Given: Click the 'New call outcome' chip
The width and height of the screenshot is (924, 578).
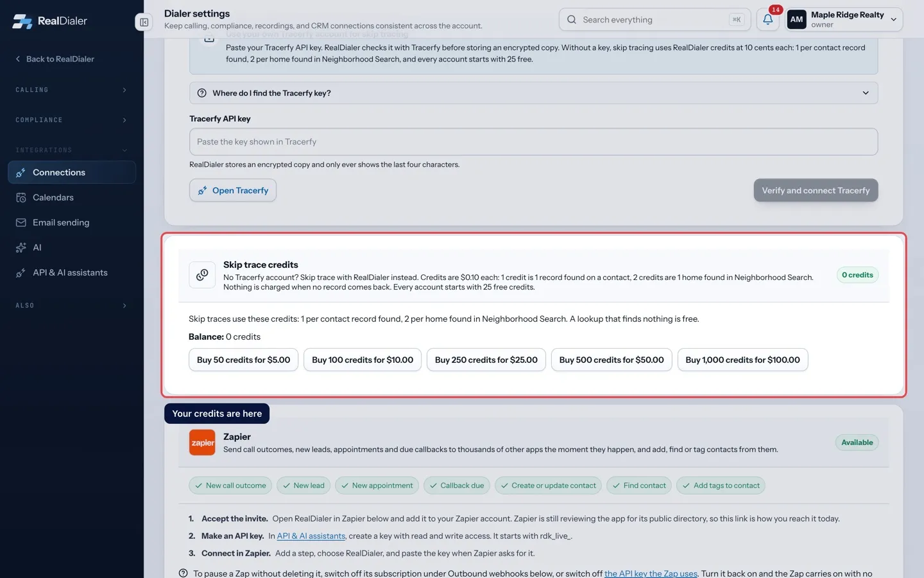Looking at the screenshot, I should pos(230,486).
